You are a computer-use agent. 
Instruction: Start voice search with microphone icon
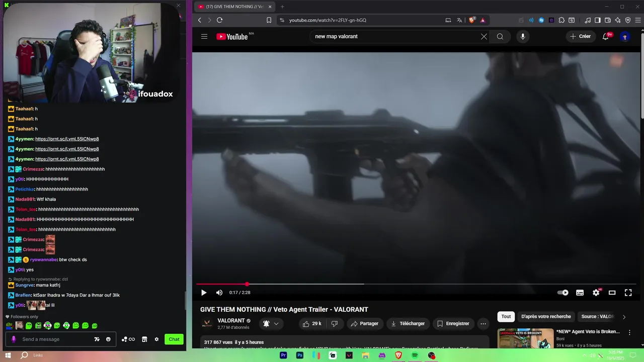523,36
